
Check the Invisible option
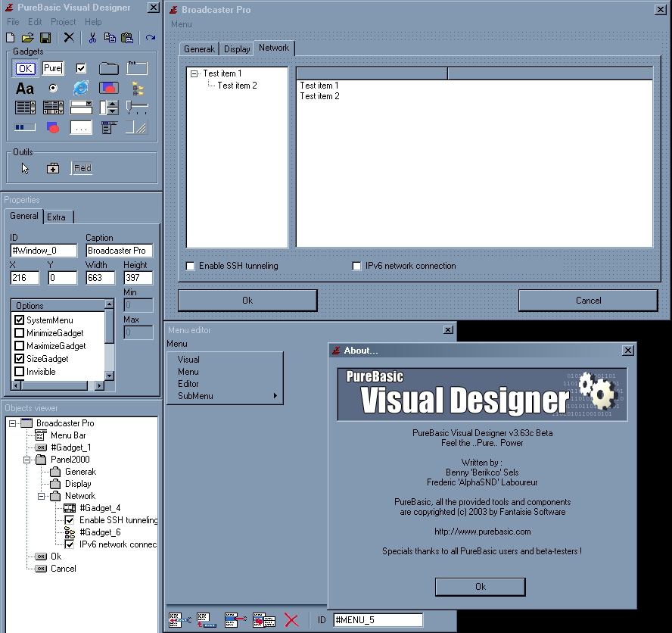(19, 371)
